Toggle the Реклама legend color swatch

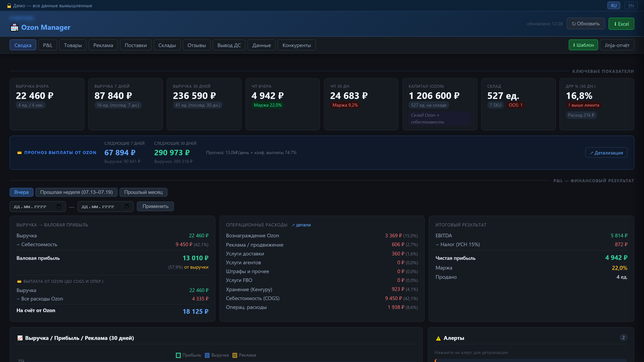(235, 355)
